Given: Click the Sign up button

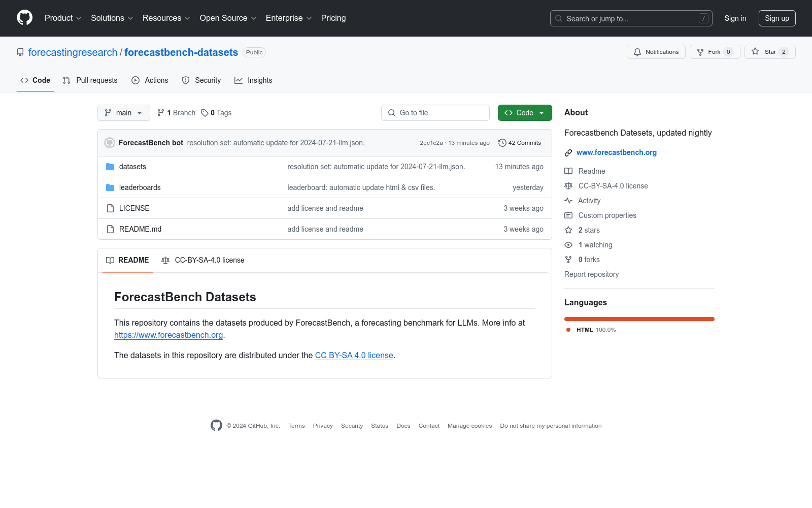Looking at the screenshot, I should (777, 18).
